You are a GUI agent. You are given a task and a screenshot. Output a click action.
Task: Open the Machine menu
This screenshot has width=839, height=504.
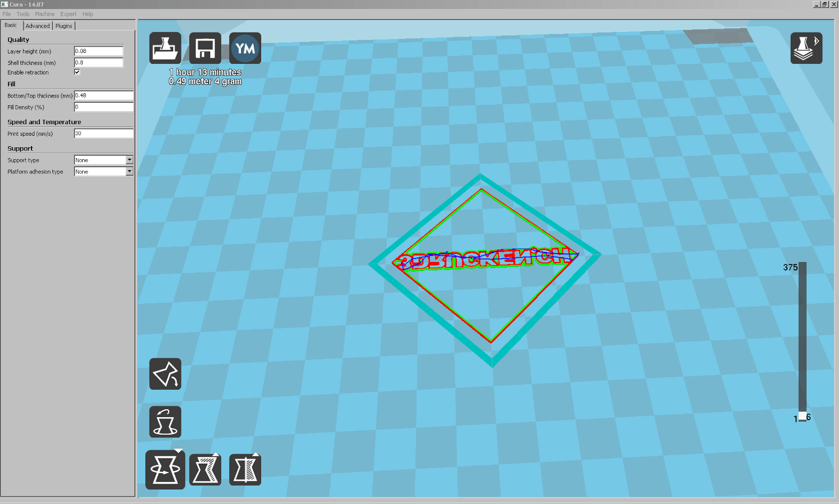point(45,14)
